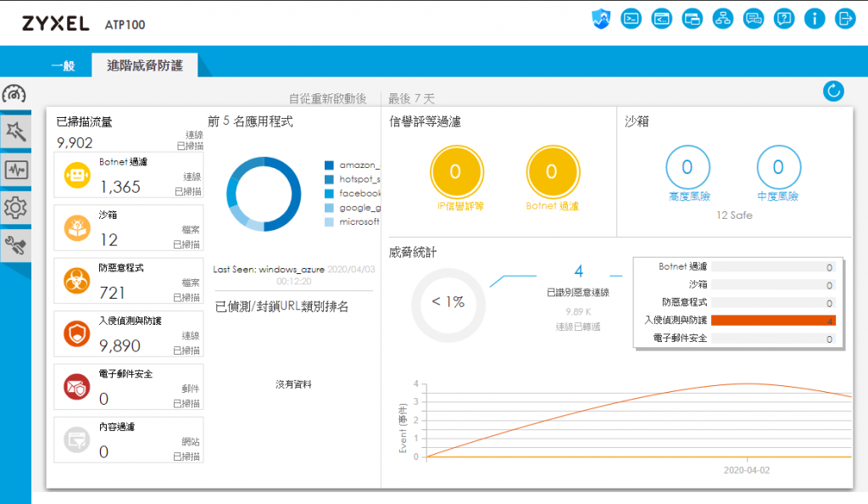Open the security shield icon in header
Viewport: 868px width, 504px height.
(601, 20)
